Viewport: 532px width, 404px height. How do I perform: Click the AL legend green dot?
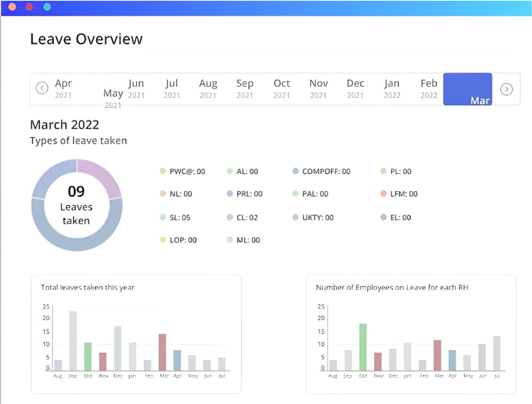[230, 171]
